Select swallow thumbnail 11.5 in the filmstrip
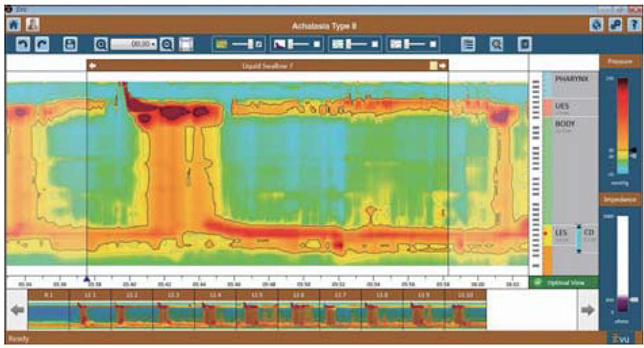644x348 pixels. click(256, 310)
